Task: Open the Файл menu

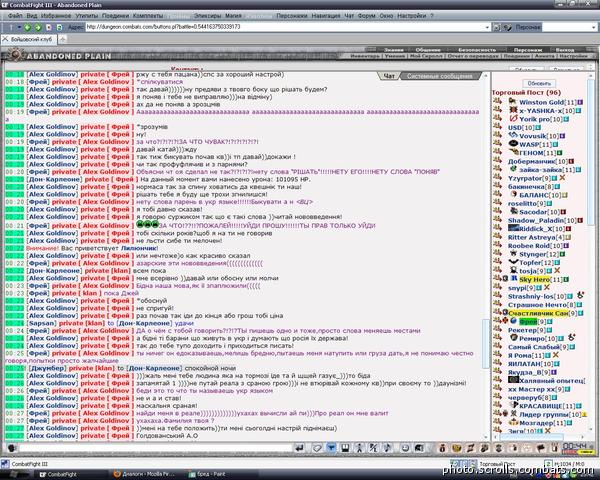Action: [15, 16]
